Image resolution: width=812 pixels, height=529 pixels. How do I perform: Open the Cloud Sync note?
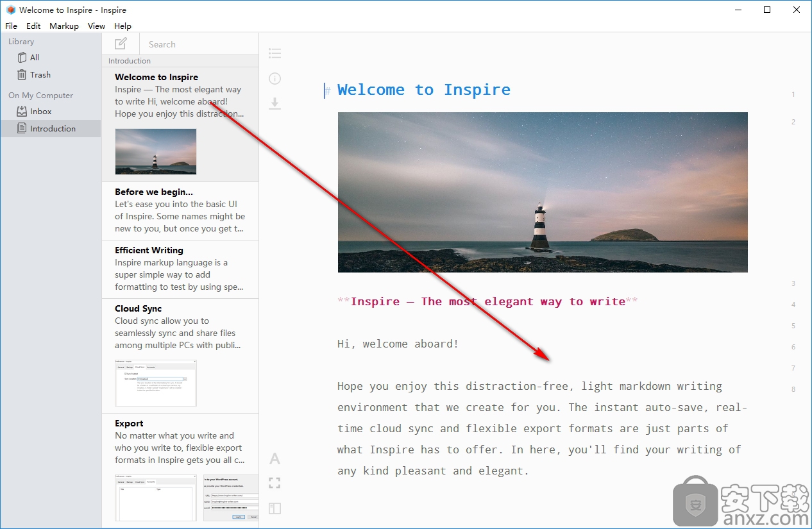click(180, 356)
